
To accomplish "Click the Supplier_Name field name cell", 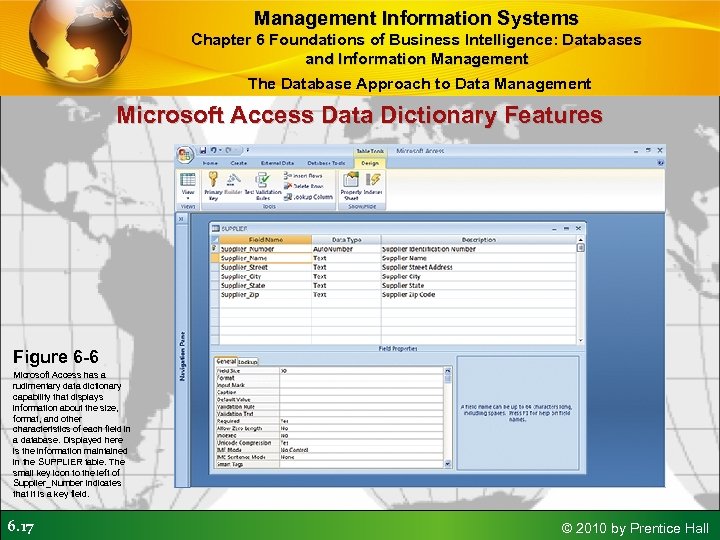I will point(265,258).
